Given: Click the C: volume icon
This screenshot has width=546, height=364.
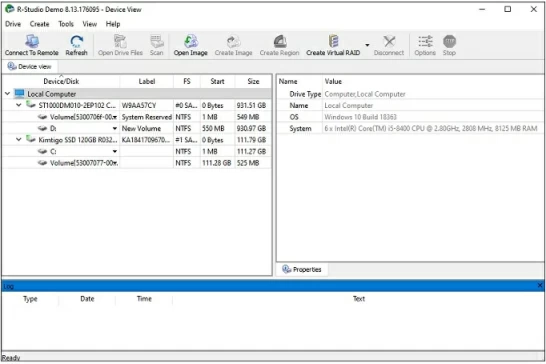Looking at the screenshot, I should click(42, 151).
